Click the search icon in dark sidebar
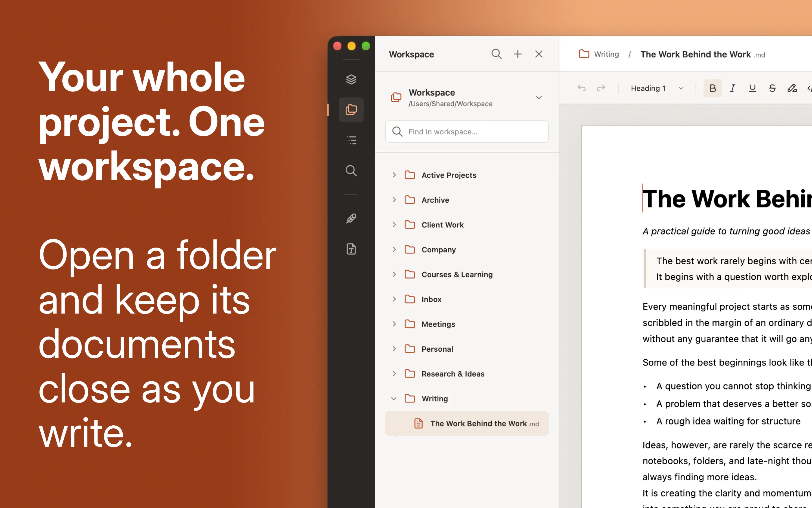 [351, 171]
